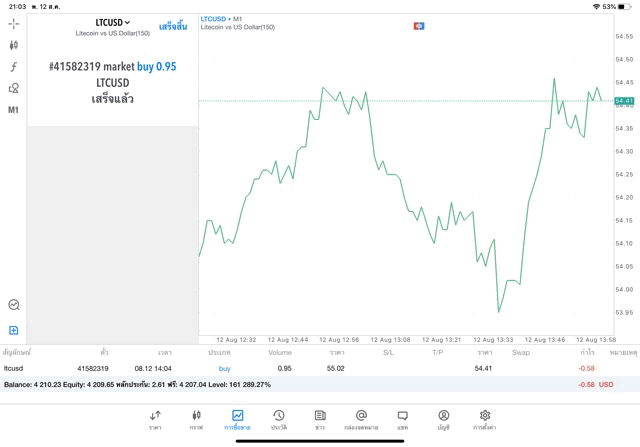Viewport: 640px width, 447px height.
Task: Select the crosshair tool in sidebar
Action: coord(14,23)
